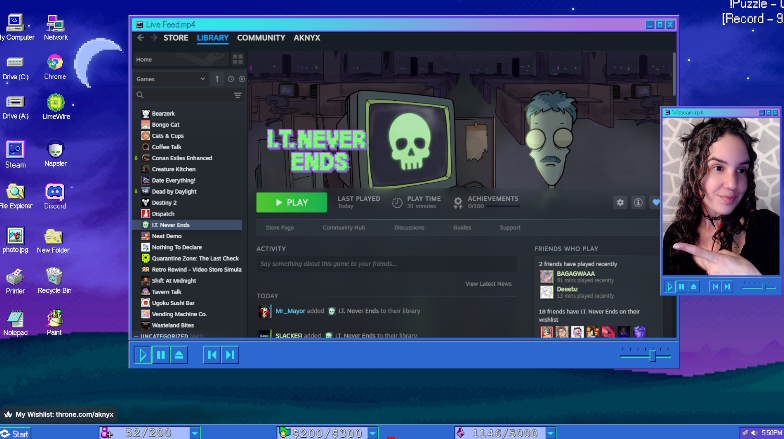This screenshot has height=439, width=784.
Task: Open game settings with the gear icon
Action: click(620, 202)
